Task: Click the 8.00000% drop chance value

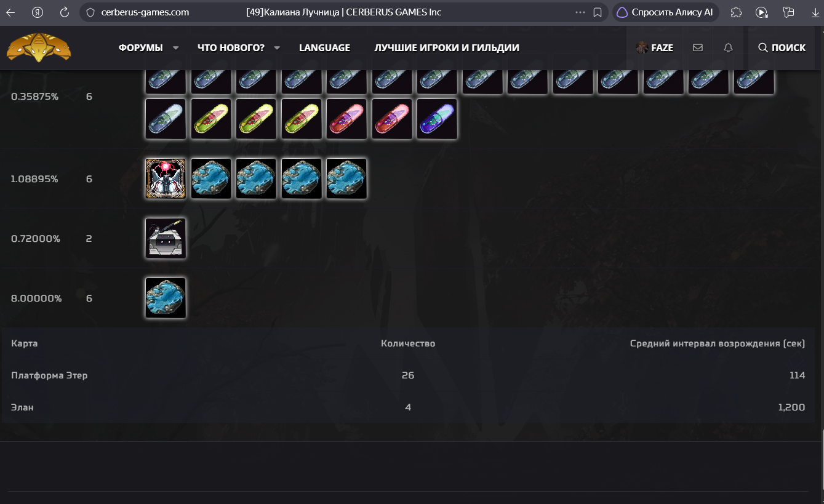Action: [x=37, y=298]
